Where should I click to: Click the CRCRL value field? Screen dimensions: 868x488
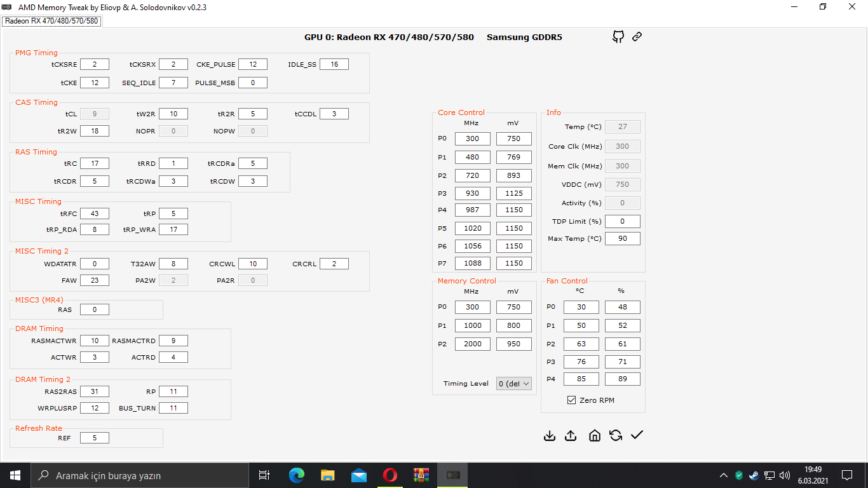pos(334,264)
